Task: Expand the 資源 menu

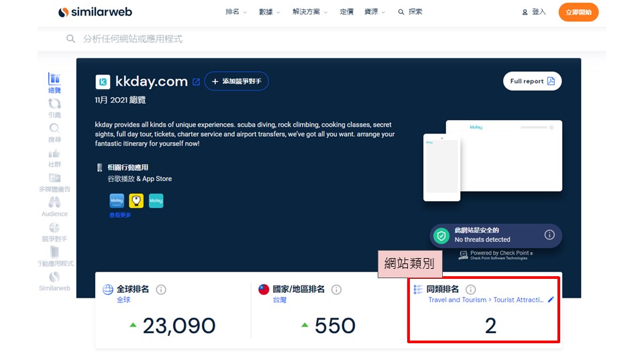Action: tap(374, 12)
